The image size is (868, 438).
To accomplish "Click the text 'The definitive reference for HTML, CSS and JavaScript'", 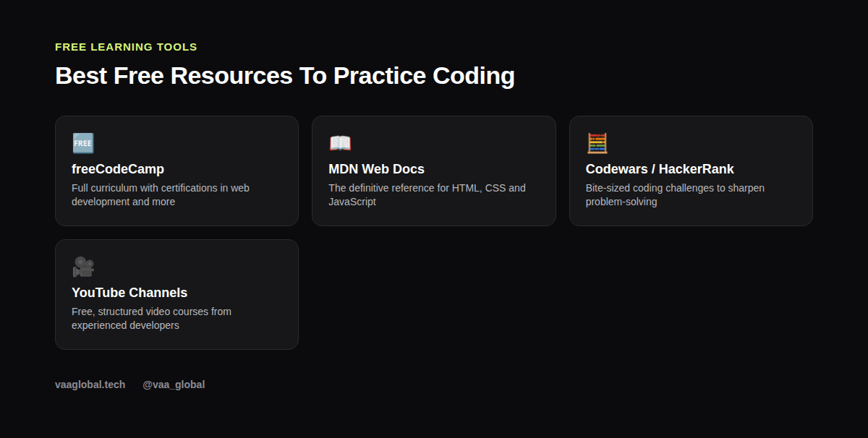I will [x=427, y=195].
